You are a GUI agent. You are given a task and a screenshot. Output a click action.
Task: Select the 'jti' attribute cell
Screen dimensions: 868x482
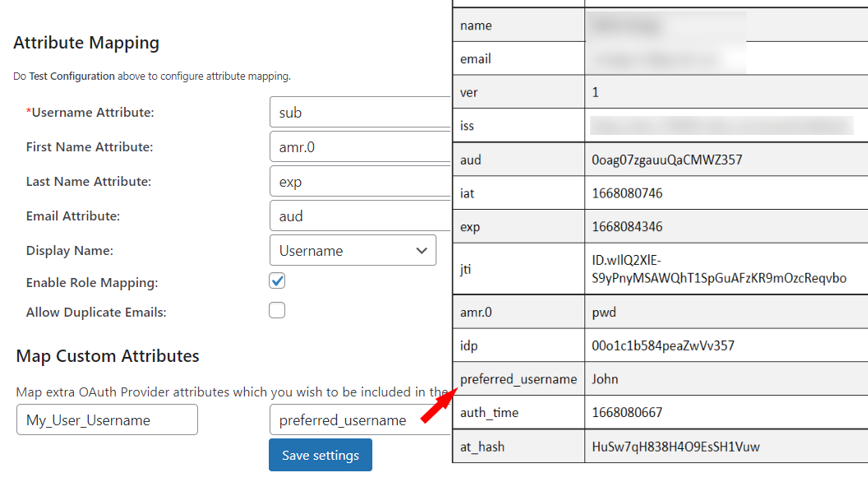[519, 269]
